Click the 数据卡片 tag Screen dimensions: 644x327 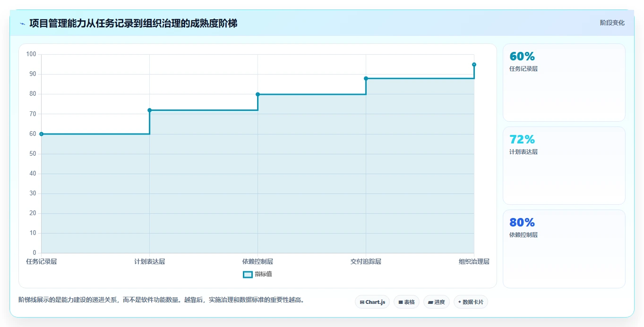tap(471, 302)
